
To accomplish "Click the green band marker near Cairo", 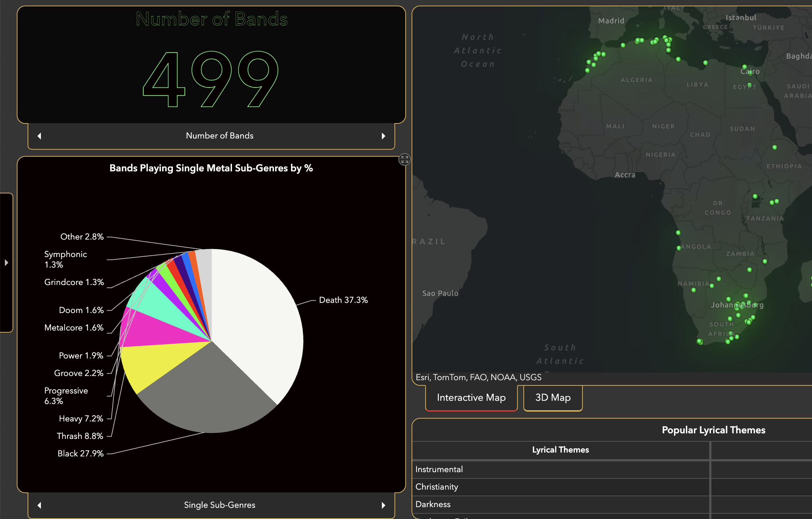I will click(744, 66).
